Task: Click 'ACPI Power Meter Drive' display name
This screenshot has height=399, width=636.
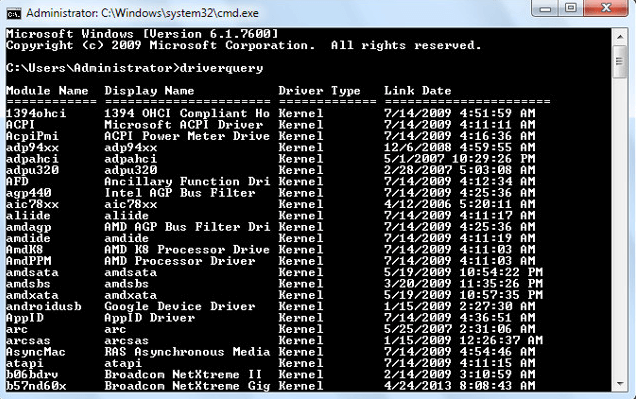Action: pyautogui.click(x=187, y=136)
